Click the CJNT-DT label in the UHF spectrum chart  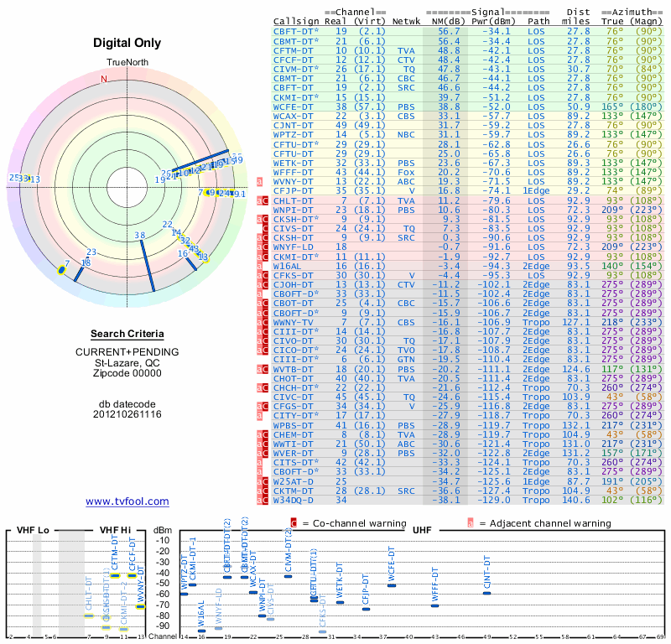pyautogui.click(x=486, y=573)
